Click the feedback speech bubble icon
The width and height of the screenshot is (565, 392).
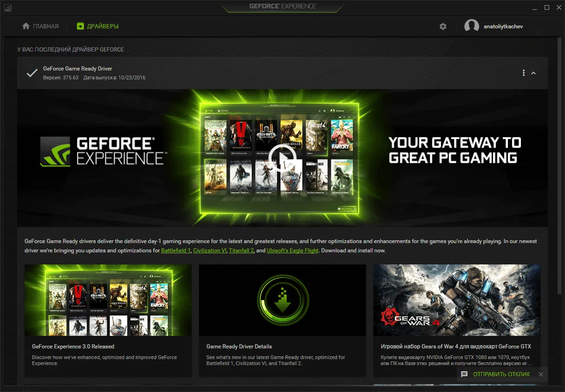coord(464,374)
